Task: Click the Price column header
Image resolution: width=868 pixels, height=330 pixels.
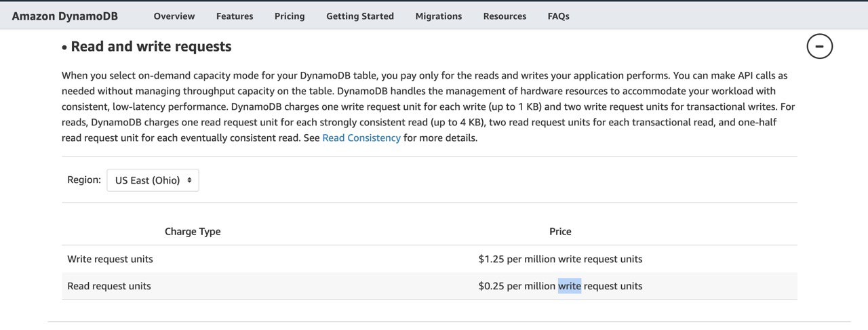Action: pyautogui.click(x=560, y=231)
